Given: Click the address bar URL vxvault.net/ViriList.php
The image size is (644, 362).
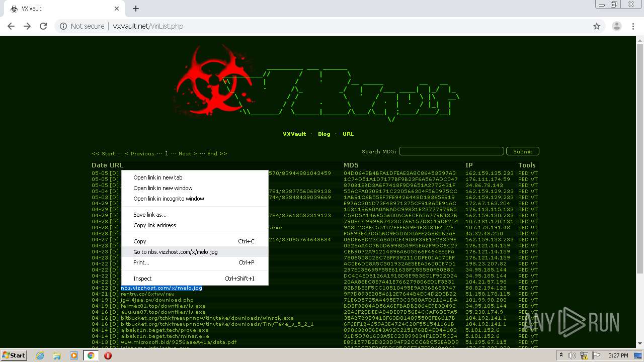Looking at the screenshot, I should click(148, 26).
